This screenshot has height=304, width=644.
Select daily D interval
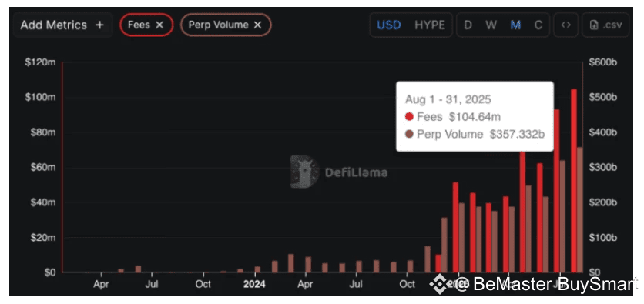468,25
